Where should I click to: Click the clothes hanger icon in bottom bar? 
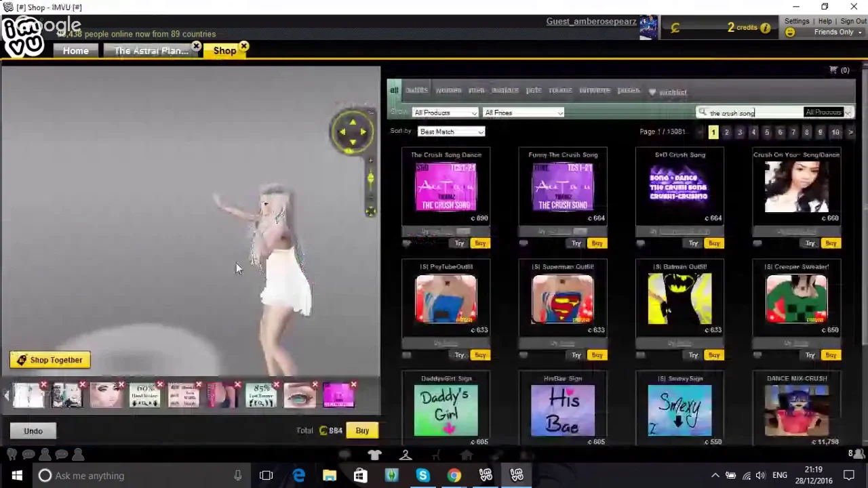[x=406, y=455]
